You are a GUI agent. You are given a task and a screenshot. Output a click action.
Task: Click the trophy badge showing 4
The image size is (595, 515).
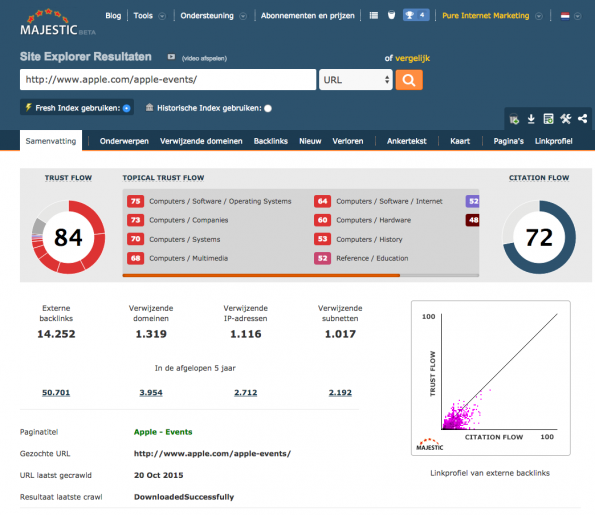(x=416, y=16)
